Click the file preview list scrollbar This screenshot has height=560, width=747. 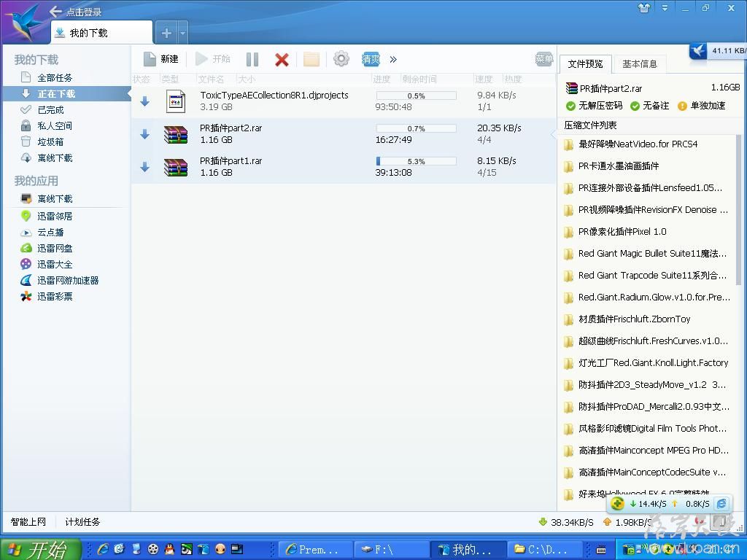(739, 209)
